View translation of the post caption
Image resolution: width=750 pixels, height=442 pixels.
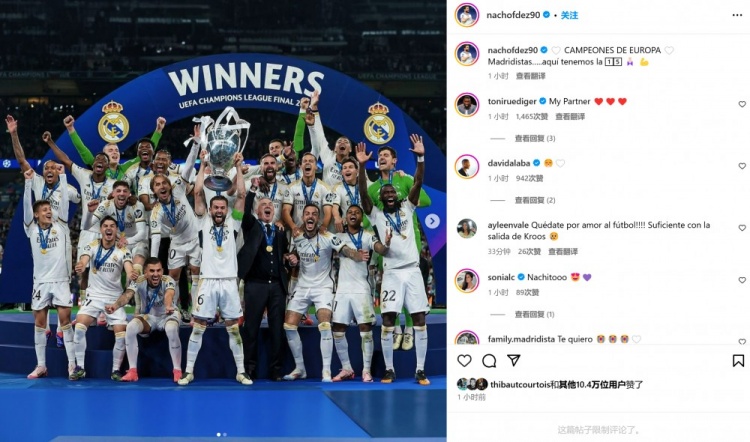[x=530, y=76]
